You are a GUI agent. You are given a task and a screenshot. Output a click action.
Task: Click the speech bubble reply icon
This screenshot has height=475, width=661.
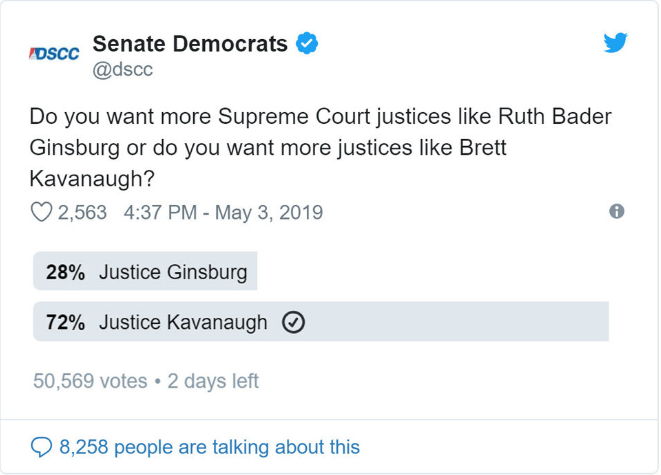pos(41,447)
